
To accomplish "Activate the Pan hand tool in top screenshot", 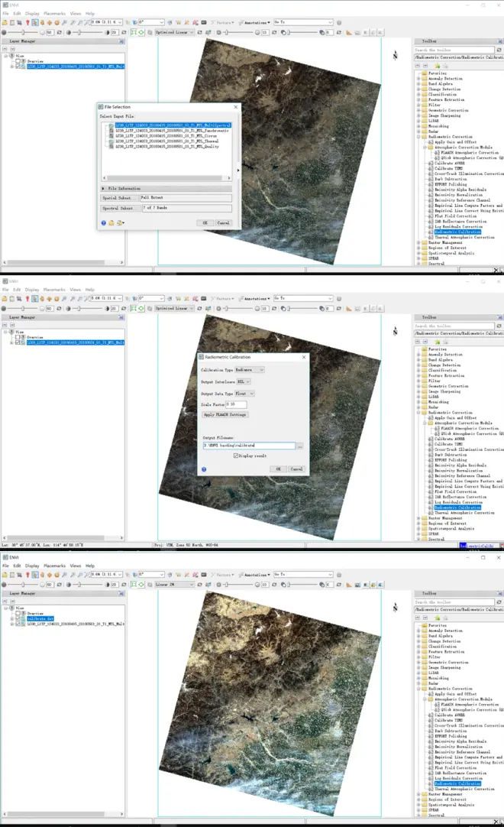I will click(42, 23).
